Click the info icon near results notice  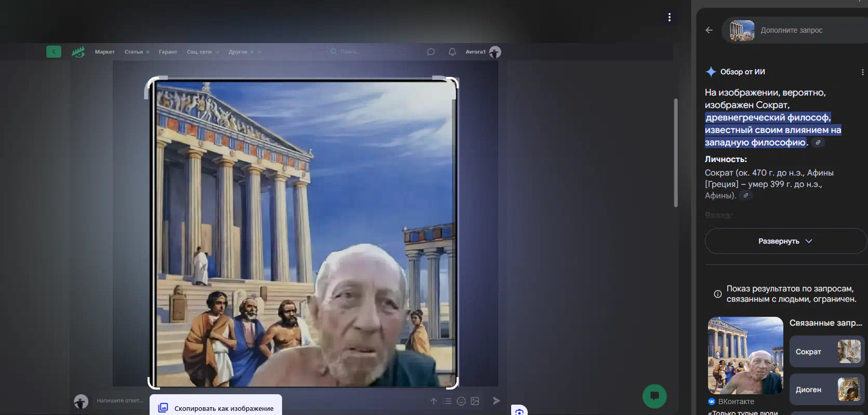(718, 294)
